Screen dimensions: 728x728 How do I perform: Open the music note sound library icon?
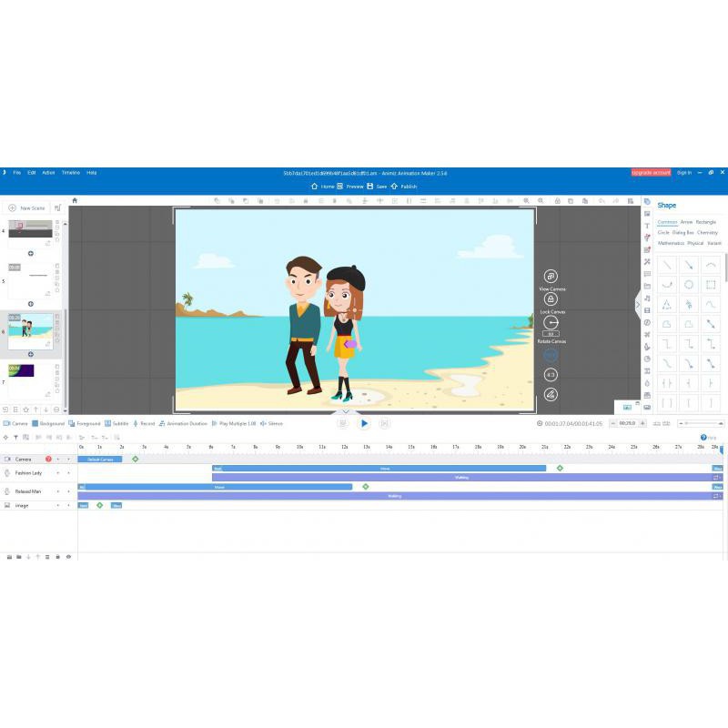coord(647,298)
